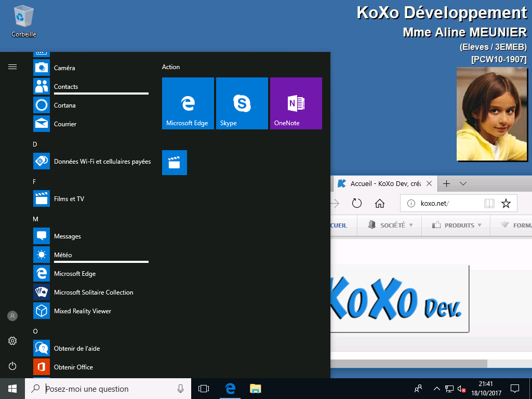
Task: Open a new tab in Edge
Action: point(446,183)
